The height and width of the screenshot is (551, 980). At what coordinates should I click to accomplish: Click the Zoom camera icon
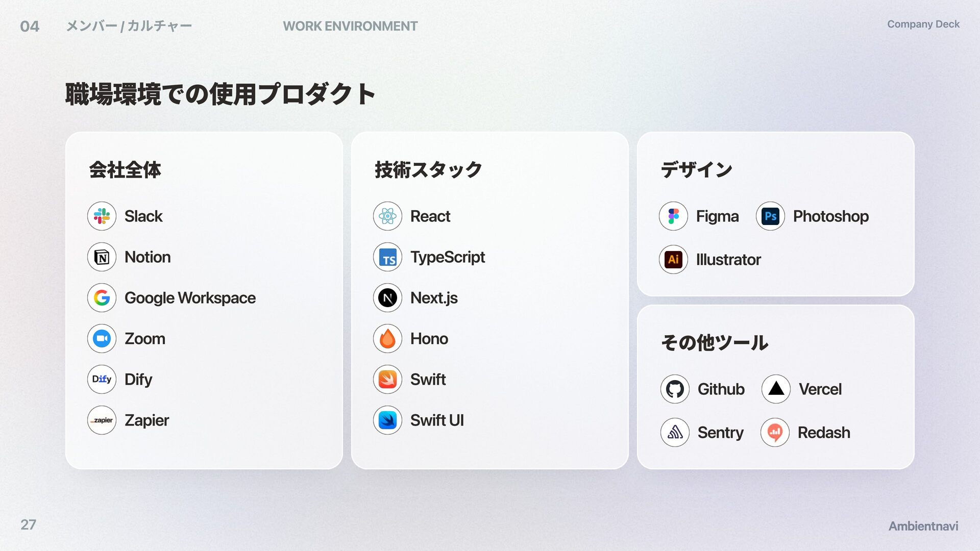[102, 339]
